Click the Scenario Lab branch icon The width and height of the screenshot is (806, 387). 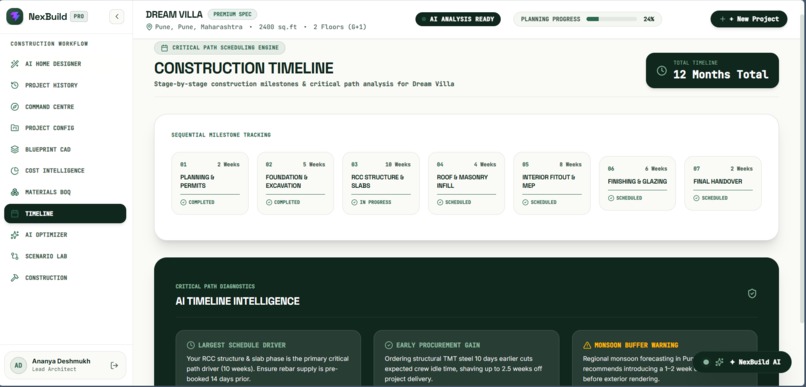coord(15,256)
